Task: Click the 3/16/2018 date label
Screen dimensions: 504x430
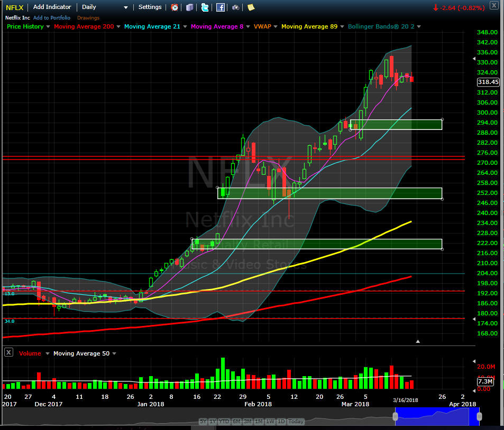Action: coord(405,400)
